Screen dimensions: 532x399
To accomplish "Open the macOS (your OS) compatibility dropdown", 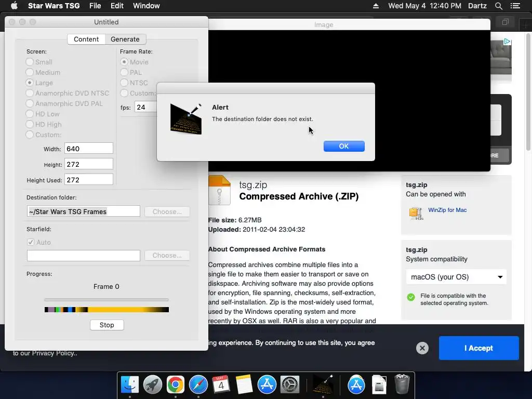I will tap(456, 277).
